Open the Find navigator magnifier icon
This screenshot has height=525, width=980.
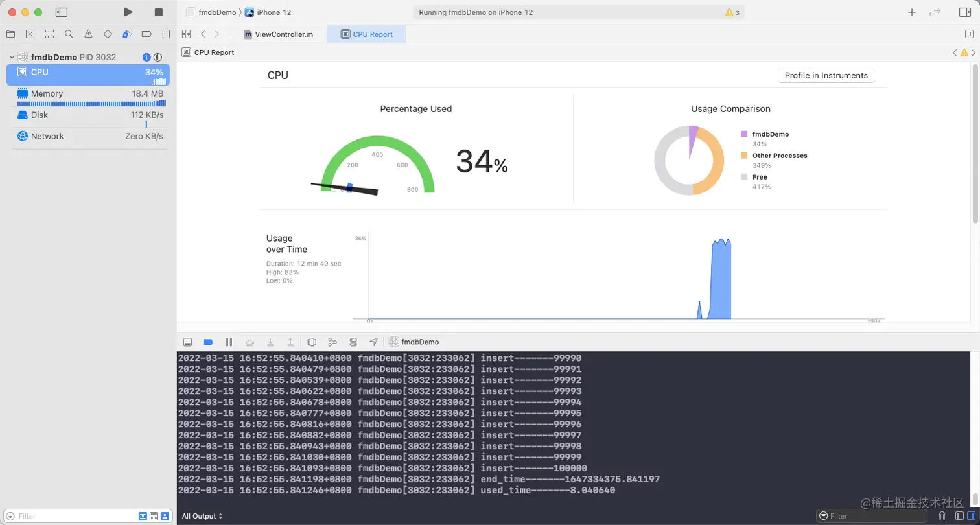(x=69, y=34)
